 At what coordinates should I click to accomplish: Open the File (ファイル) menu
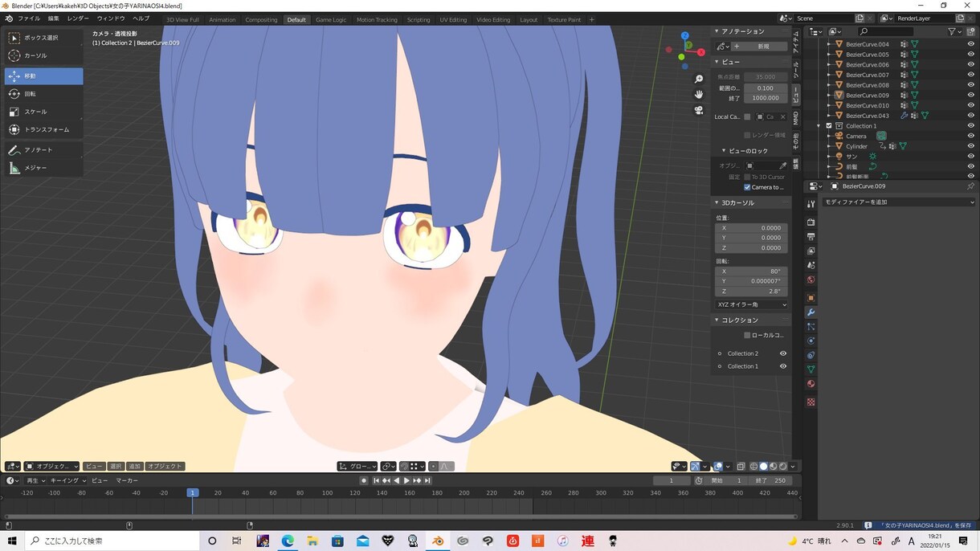(29, 18)
